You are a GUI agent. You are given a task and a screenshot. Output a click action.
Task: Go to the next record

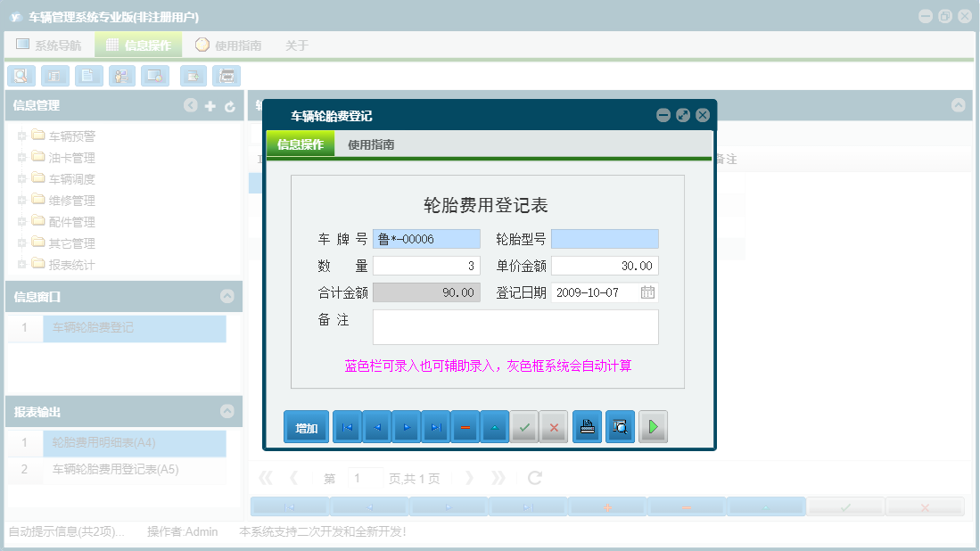point(407,426)
